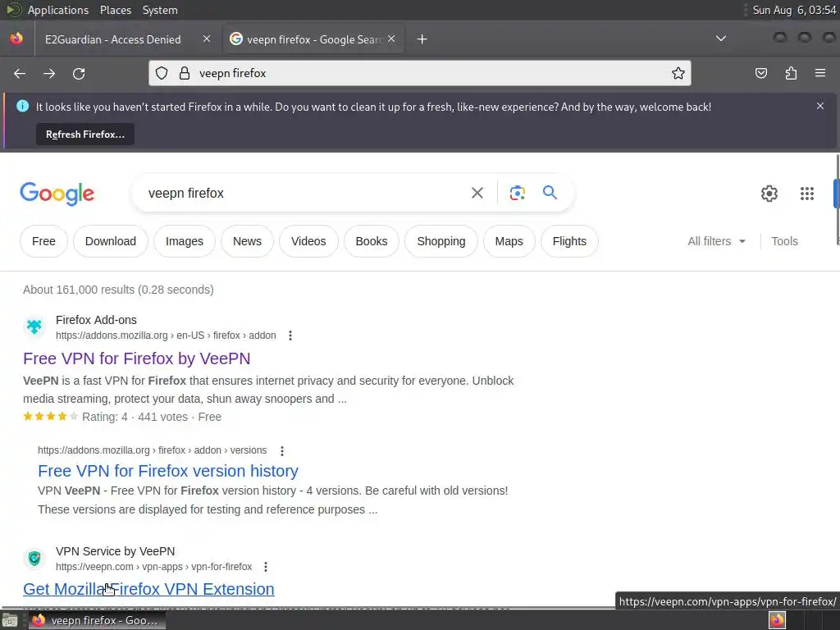Click the VPN Service by VeePN favicon
The width and height of the screenshot is (840, 630).
tap(34, 558)
